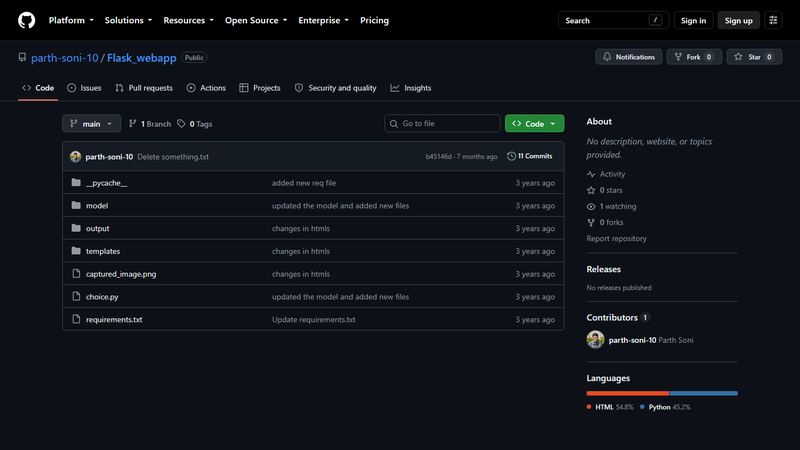800x450 pixels.
Task: Open parth-soni-10 owner profile link
Action: [x=64, y=58]
